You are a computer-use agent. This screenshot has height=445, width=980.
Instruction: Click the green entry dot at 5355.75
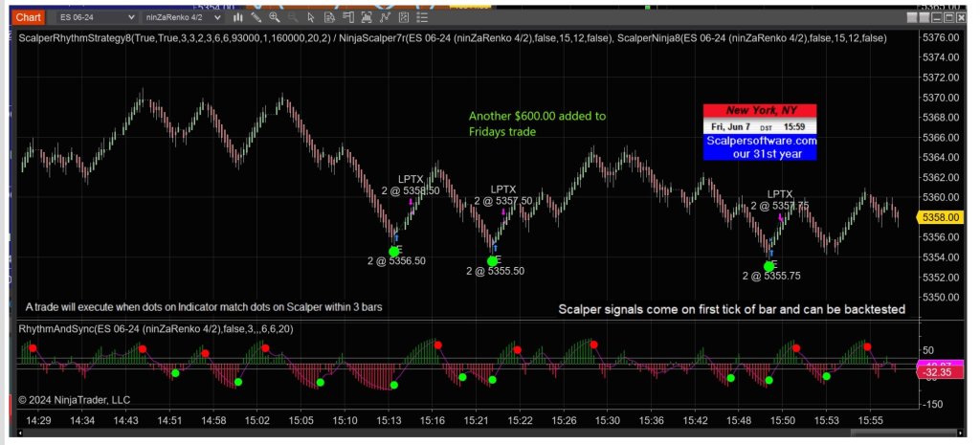click(x=768, y=266)
